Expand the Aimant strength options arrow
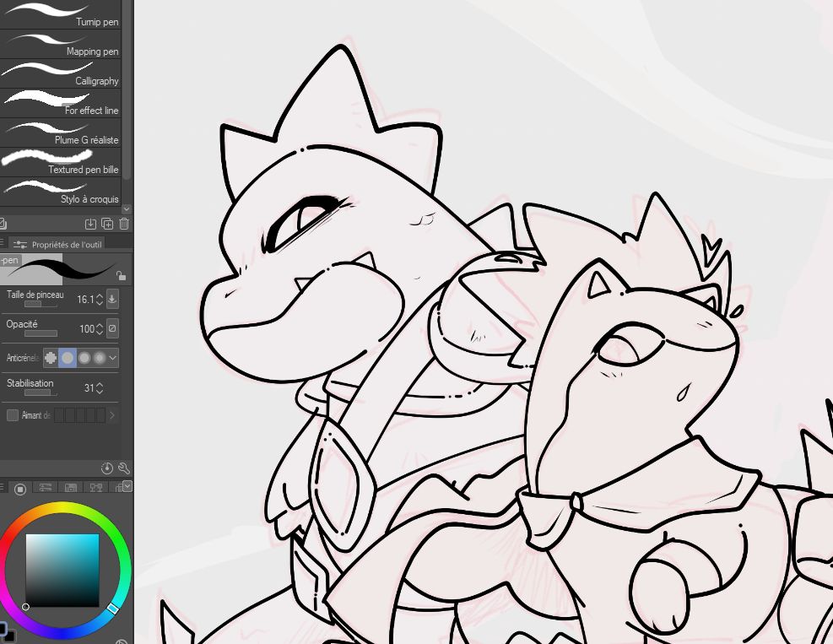833x644 pixels. [x=112, y=415]
